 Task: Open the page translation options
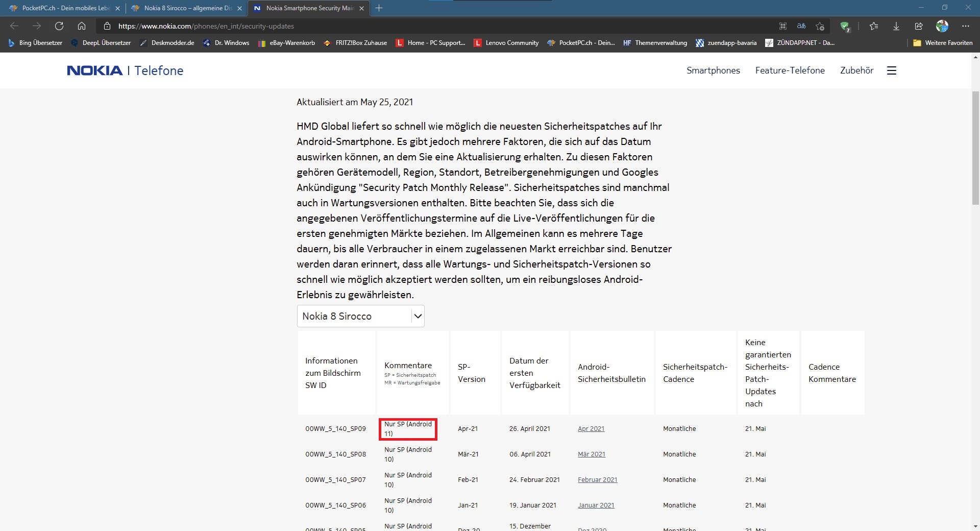801,26
